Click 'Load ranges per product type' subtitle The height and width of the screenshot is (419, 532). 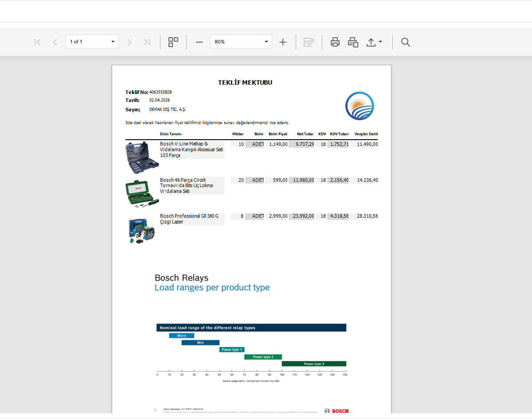pos(212,288)
